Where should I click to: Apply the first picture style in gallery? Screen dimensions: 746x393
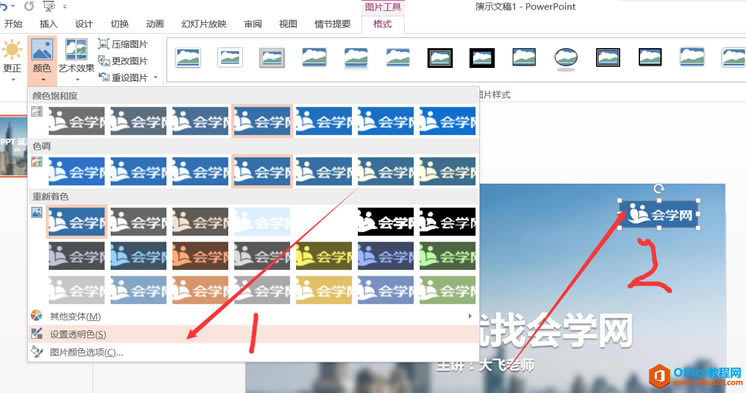tap(188, 58)
